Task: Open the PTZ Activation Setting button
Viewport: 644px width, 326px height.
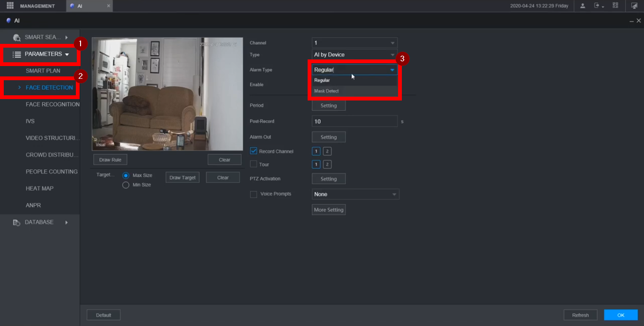Action: point(329,179)
